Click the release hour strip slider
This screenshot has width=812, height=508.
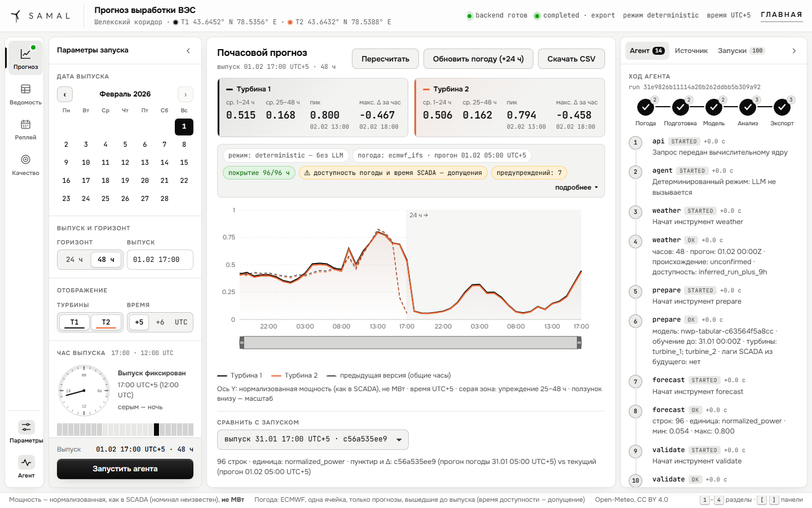point(125,430)
